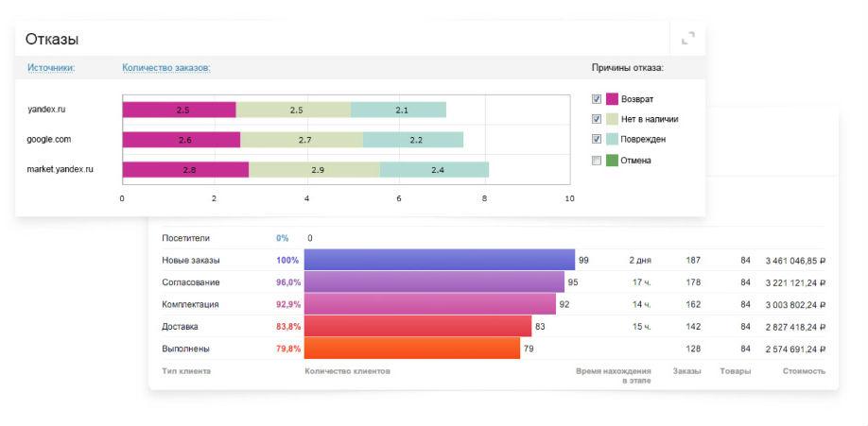The image size is (868, 426).
Task: Click the Стоимость column header
Action: point(804,371)
